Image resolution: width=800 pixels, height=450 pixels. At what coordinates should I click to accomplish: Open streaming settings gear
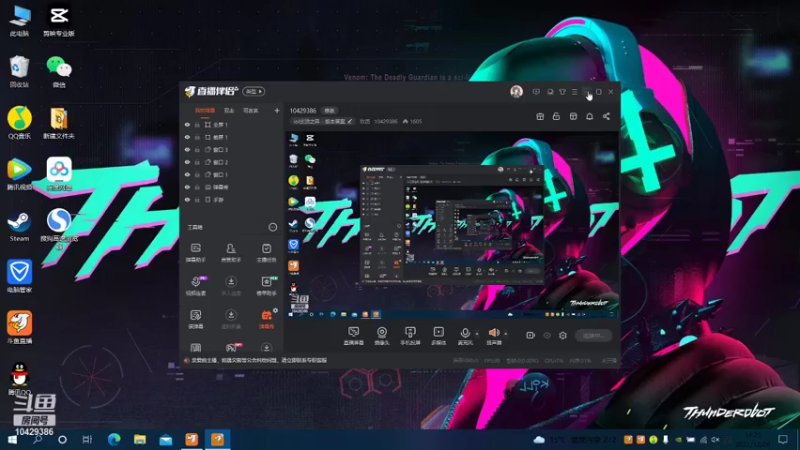563,335
